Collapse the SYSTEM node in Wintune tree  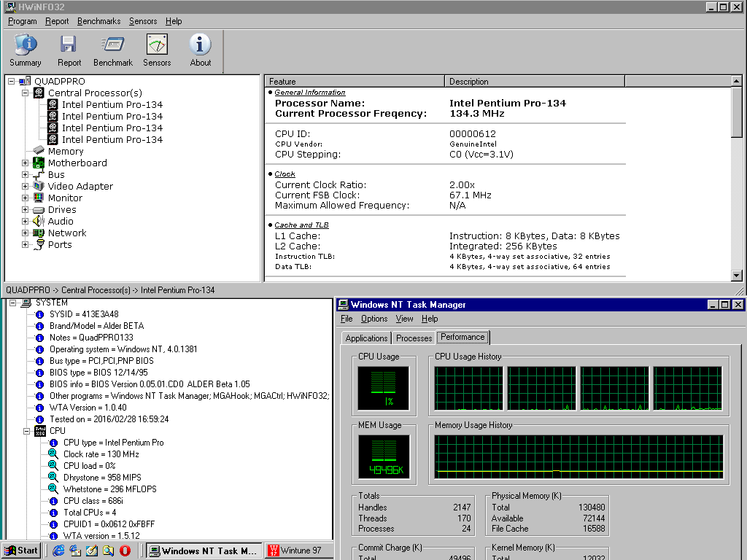pos(13,303)
